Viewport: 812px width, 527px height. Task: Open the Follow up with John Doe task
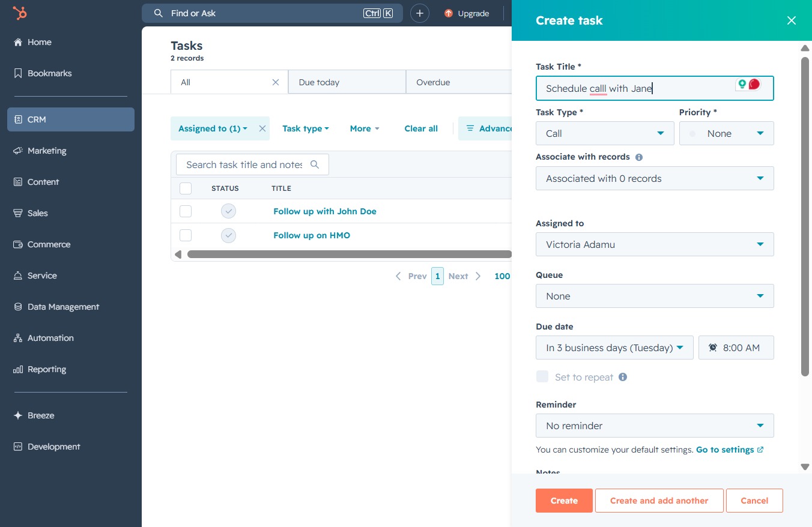click(x=325, y=211)
